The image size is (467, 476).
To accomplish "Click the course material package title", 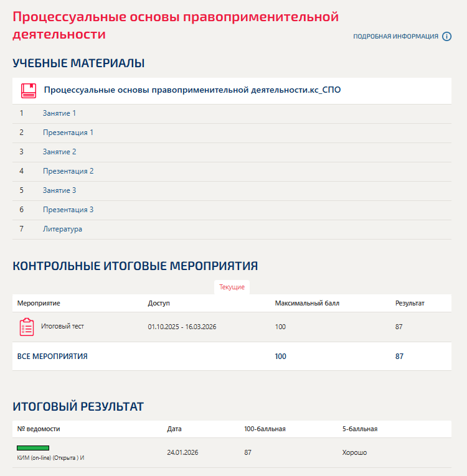I will 192,90.
